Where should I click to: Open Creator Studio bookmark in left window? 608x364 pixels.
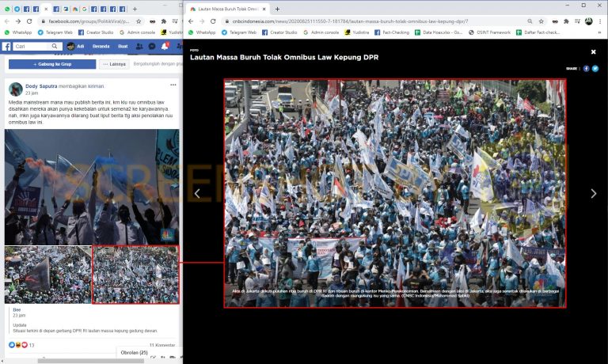[96, 32]
